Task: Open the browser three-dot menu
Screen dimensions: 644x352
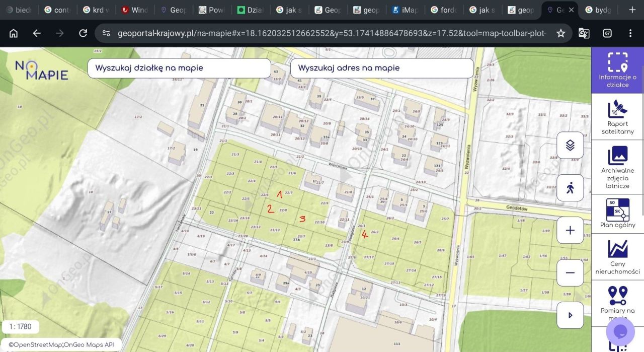Action: (x=630, y=33)
